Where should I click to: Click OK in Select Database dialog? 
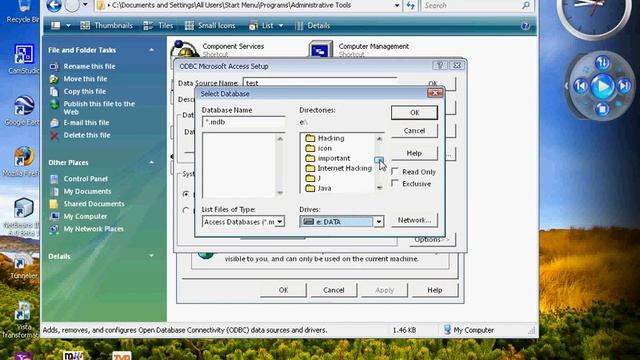[414, 113]
